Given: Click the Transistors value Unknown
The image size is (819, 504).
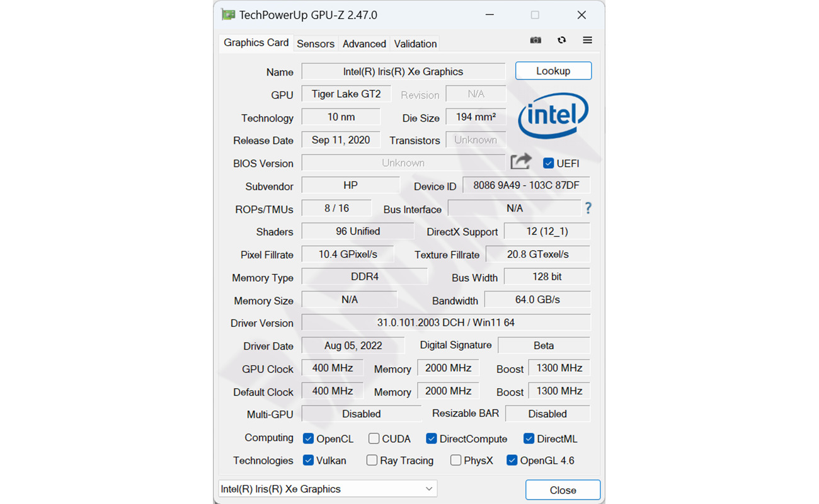Looking at the screenshot, I should (x=476, y=140).
